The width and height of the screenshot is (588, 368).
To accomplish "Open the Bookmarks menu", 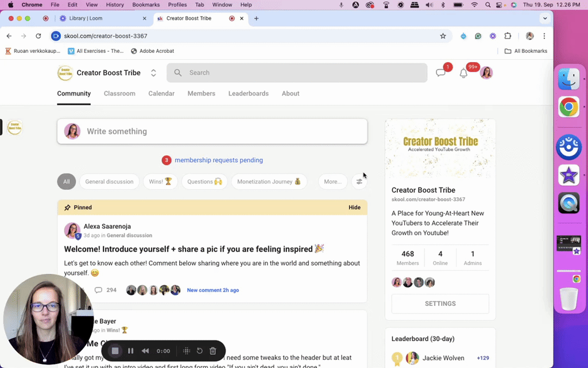I will pyautogui.click(x=146, y=5).
